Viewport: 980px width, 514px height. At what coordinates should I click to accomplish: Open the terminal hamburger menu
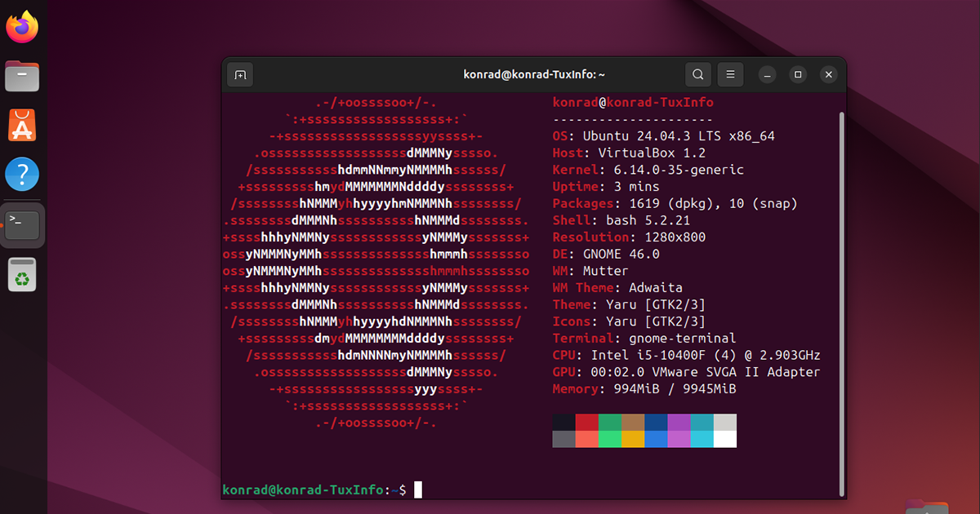click(x=730, y=75)
